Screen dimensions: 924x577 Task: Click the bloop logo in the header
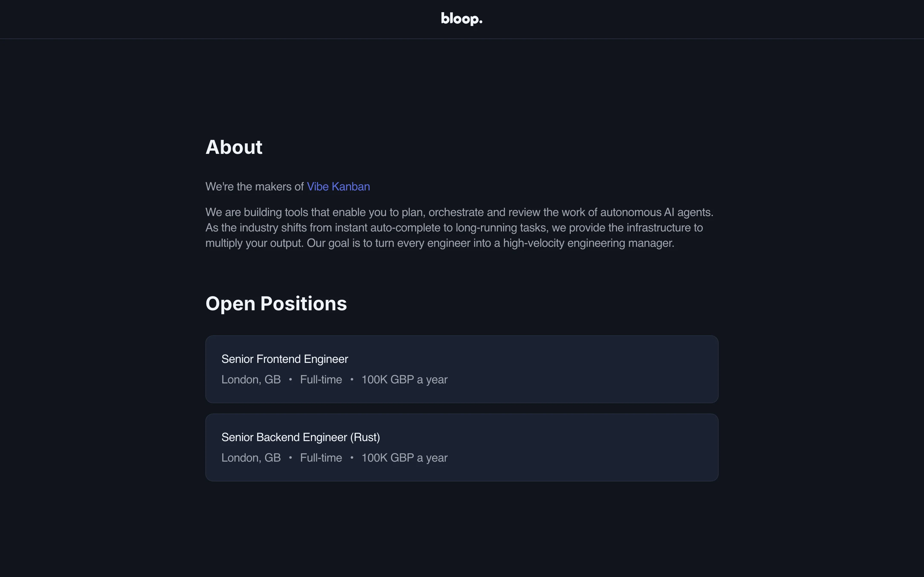coord(462,19)
